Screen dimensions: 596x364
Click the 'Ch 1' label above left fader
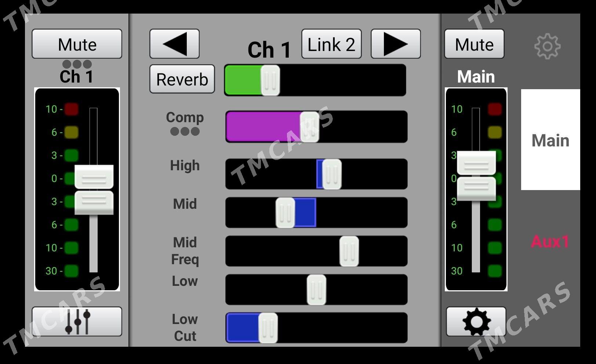click(x=77, y=77)
